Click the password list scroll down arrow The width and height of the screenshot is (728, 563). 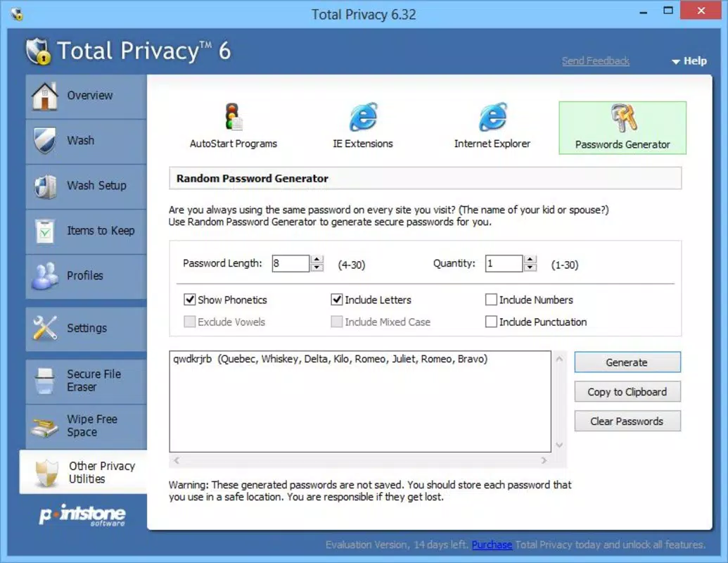(559, 445)
